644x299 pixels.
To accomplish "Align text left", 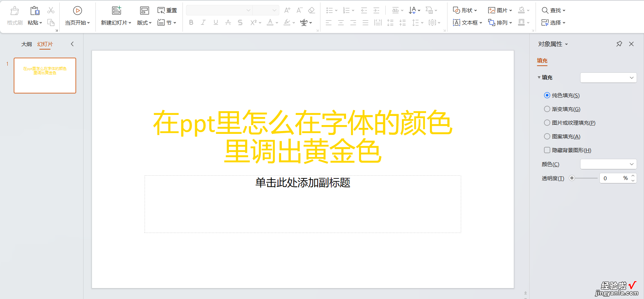I will pyautogui.click(x=328, y=22).
